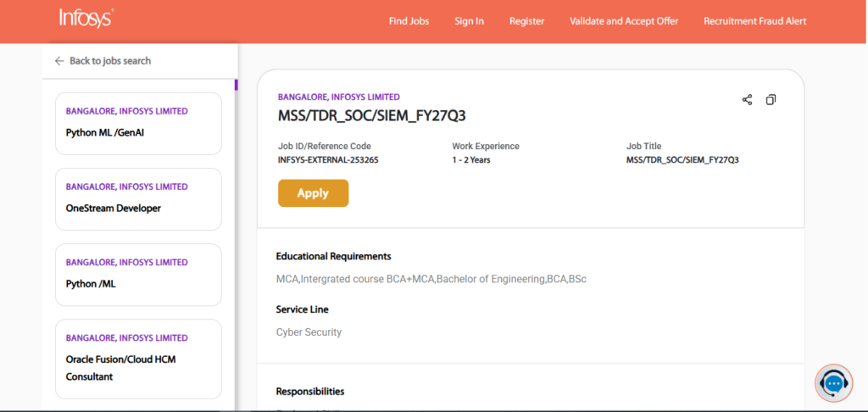The height and width of the screenshot is (412, 868).
Task: Open Validate and Accept Offer
Action: click(x=624, y=21)
